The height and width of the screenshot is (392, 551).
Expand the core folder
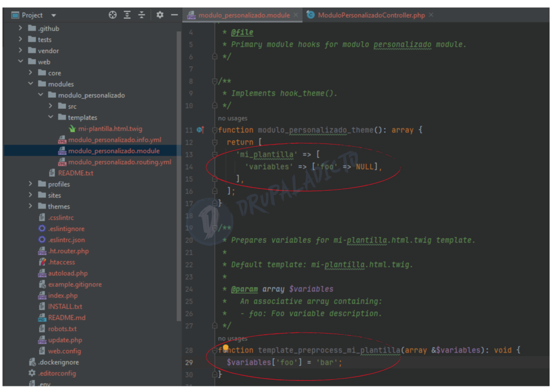tap(31, 73)
